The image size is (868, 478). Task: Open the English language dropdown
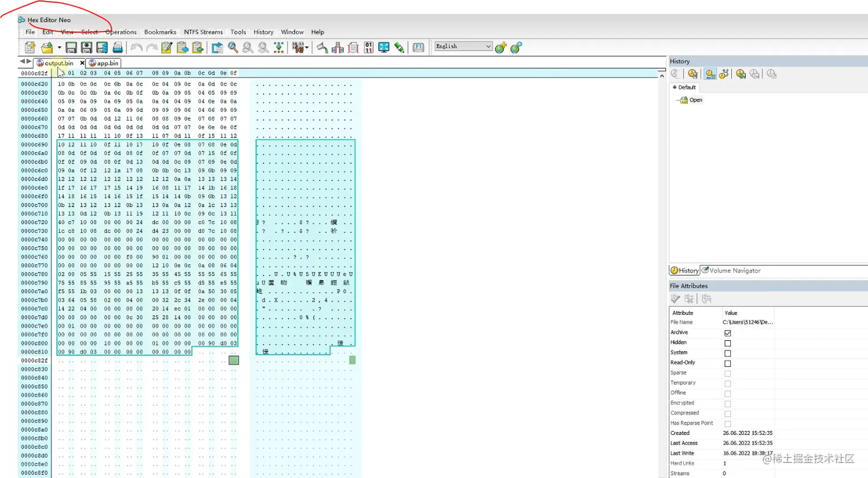pyautogui.click(x=463, y=46)
